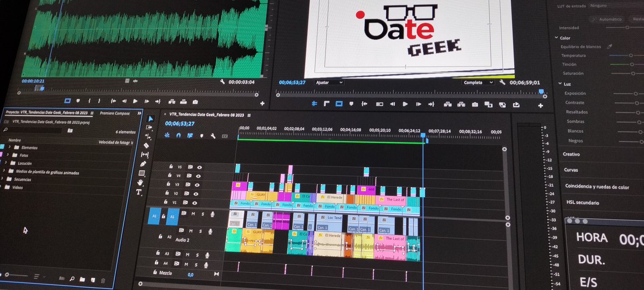Expand the Locución bin
This screenshot has width=644, height=290.
[x=7, y=163]
